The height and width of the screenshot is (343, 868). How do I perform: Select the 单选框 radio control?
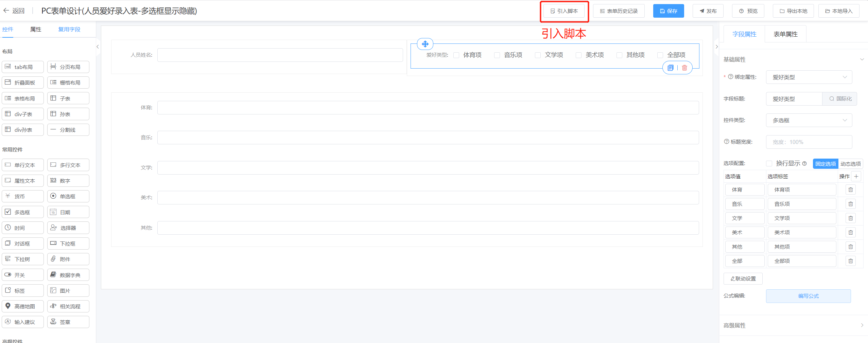(x=68, y=196)
